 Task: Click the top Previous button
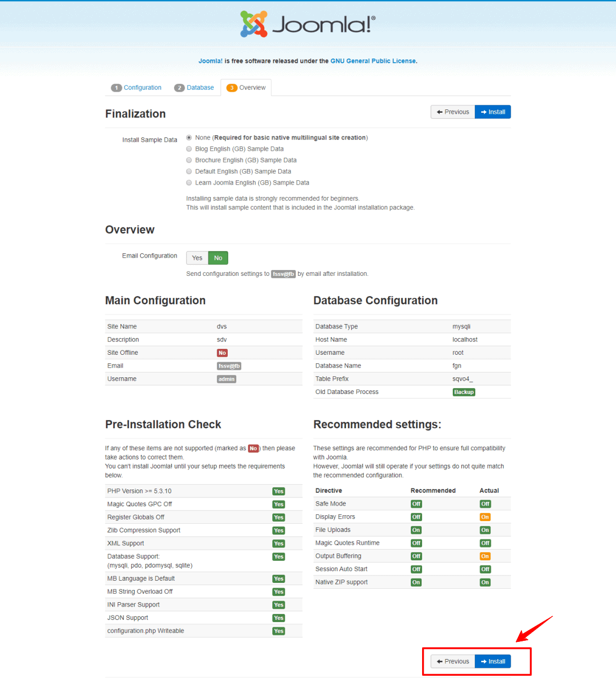pyautogui.click(x=453, y=112)
